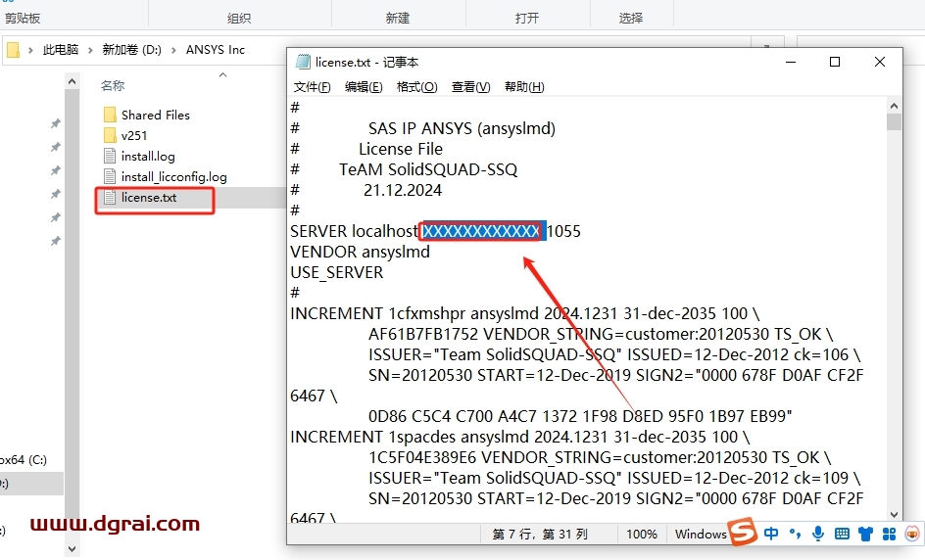
Task: Click the Shared Files folder name
Action: [156, 115]
